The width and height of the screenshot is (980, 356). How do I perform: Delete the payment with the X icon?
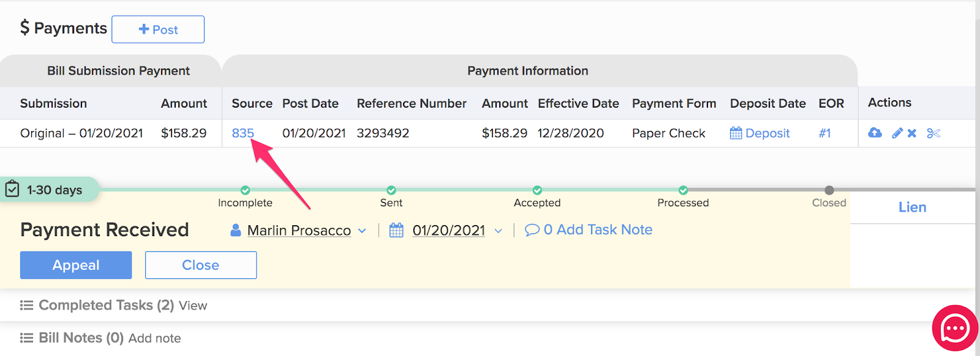(x=912, y=133)
